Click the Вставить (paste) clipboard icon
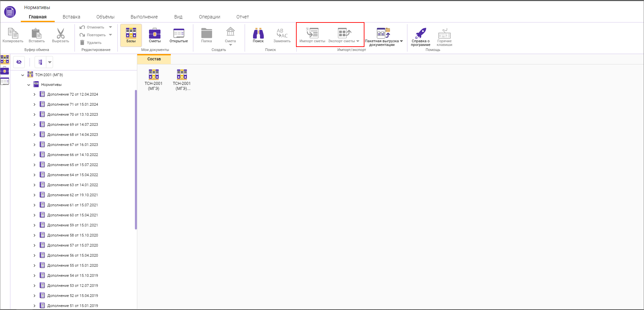 coord(36,33)
